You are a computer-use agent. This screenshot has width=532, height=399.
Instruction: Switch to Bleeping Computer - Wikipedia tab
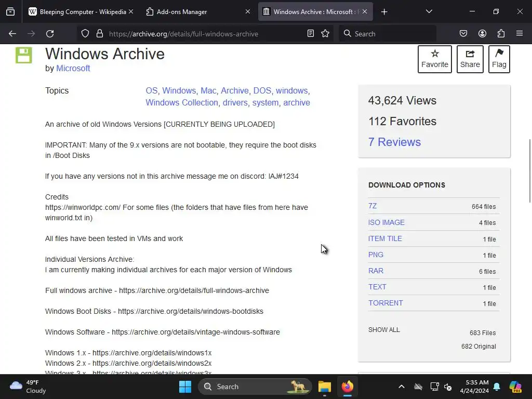pyautogui.click(x=82, y=11)
